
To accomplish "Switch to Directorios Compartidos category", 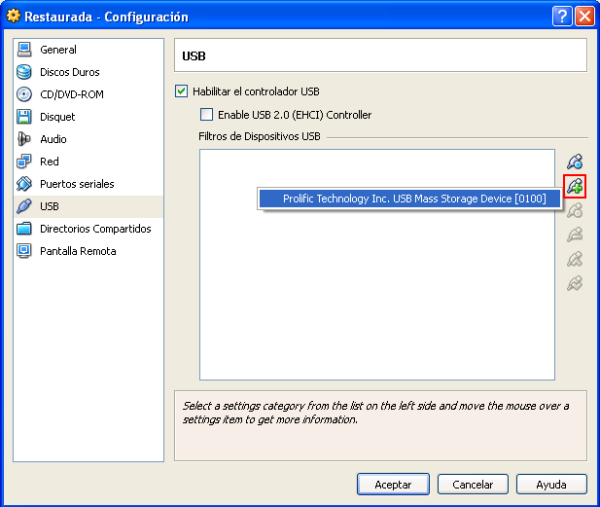I will [x=95, y=229].
